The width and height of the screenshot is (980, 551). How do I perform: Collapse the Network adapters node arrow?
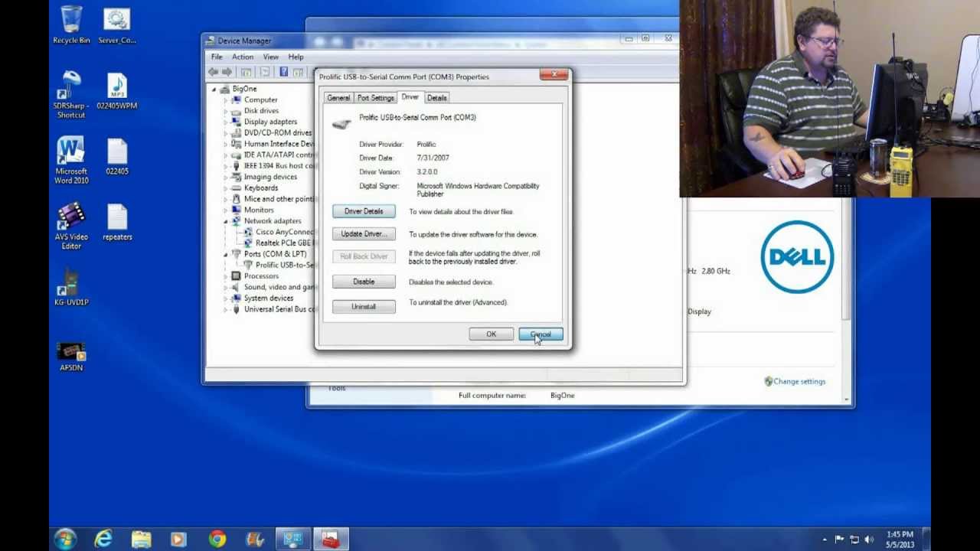226,221
